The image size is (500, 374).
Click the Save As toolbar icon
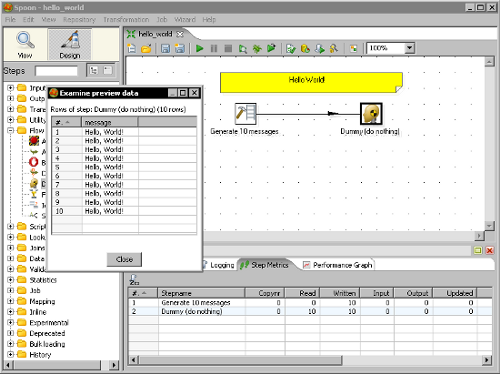click(x=180, y=49)
